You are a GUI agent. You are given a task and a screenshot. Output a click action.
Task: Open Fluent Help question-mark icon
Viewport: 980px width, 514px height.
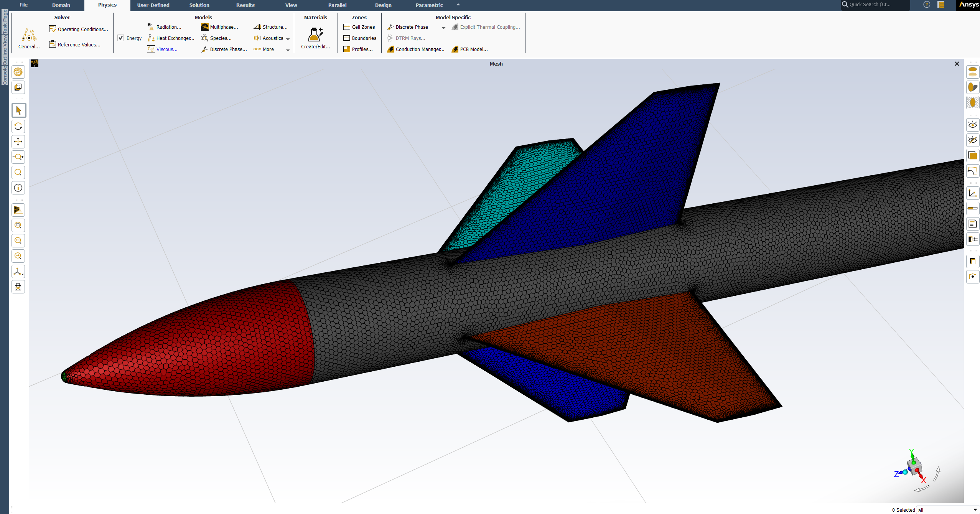click(x=927, y=5)
